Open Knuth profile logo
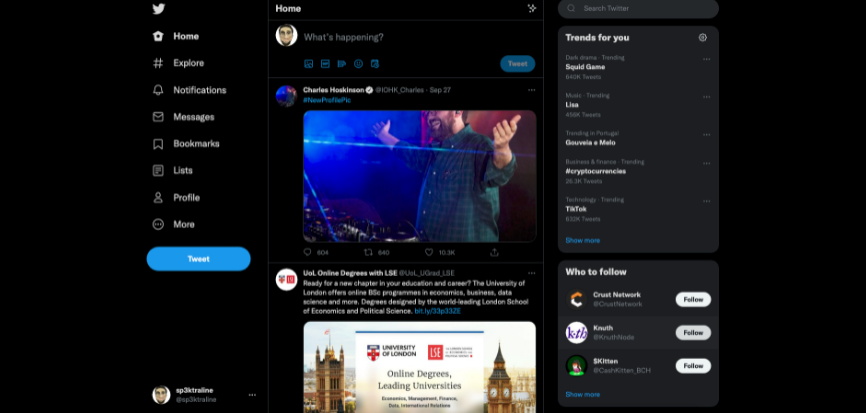866x413 pixels. [x=576, y=333]
